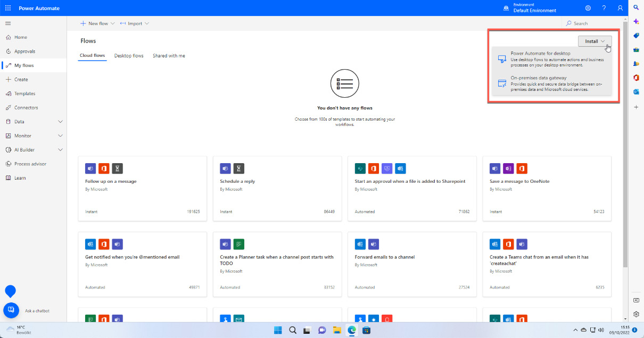
Task: Open the Start an approval SharePoint template
Action: tap(412, 188)
